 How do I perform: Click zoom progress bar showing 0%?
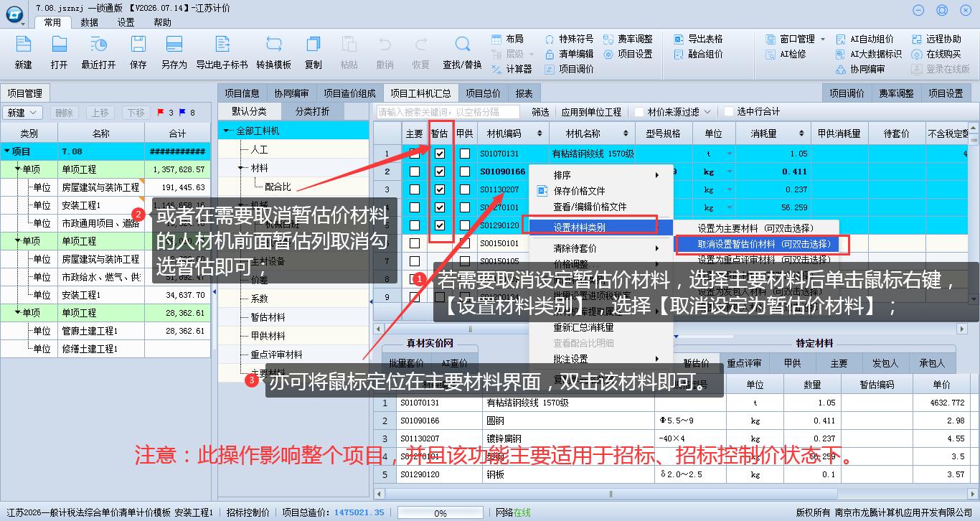(440, 513)
